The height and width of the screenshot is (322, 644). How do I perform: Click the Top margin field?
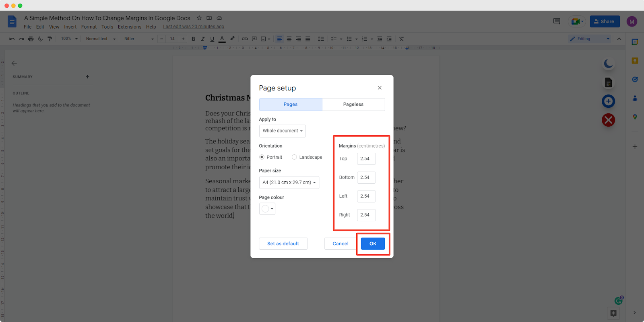point(366,159)
